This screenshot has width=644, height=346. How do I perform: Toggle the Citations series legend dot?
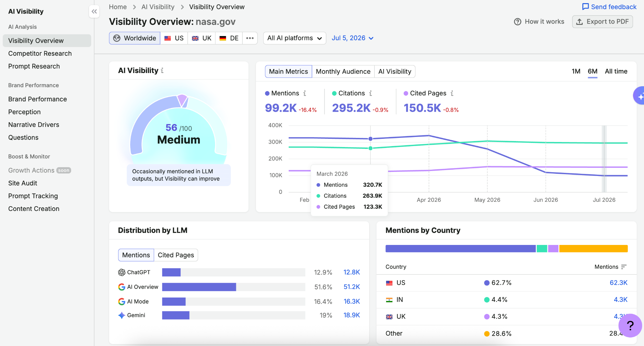tap(334, 94)
